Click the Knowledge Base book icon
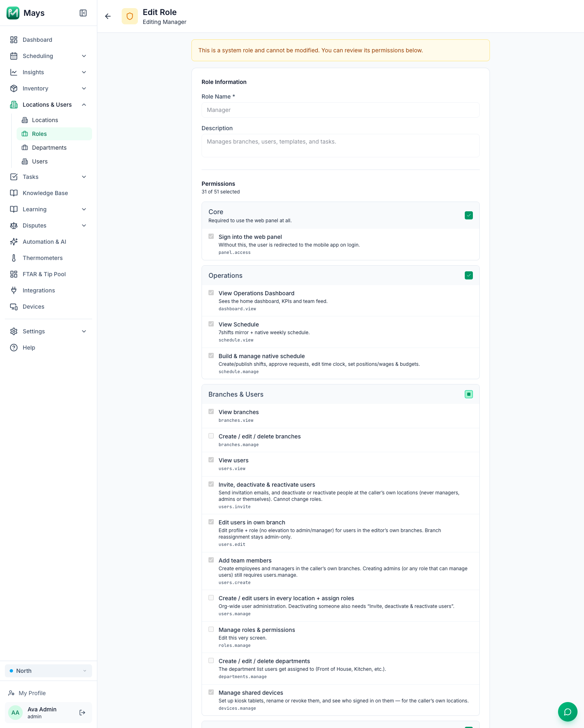584x728 pixels. click(x=14, y=193)
